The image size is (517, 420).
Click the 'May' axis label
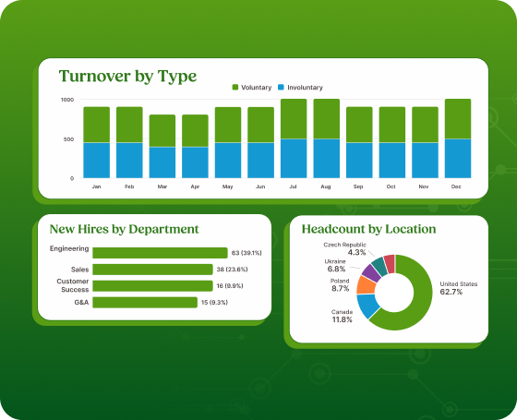coord(227,186)
